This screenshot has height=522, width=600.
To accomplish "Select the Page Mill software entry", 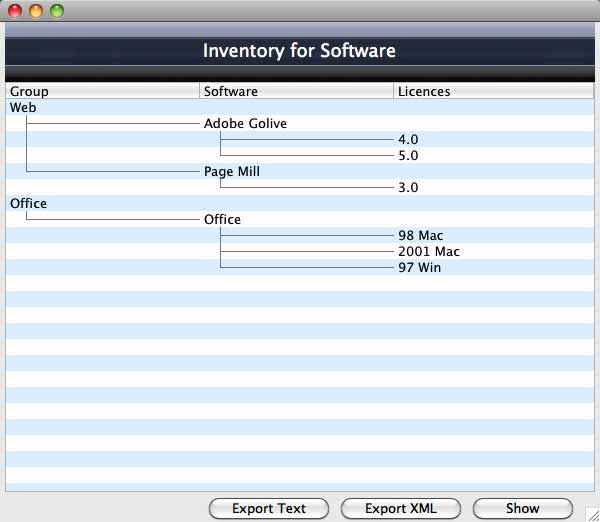I will [x=232, y=172].
